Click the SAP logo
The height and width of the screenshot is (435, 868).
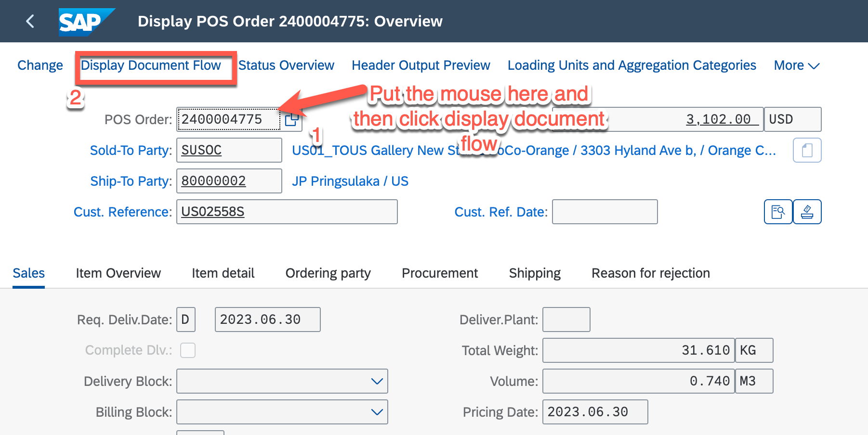click(85, 22)
